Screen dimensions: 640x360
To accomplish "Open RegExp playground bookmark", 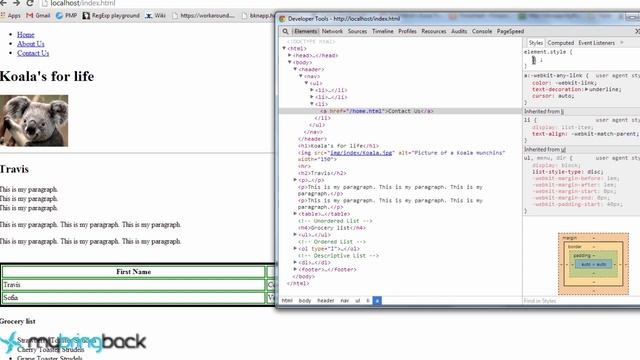I will click(111, 16).
